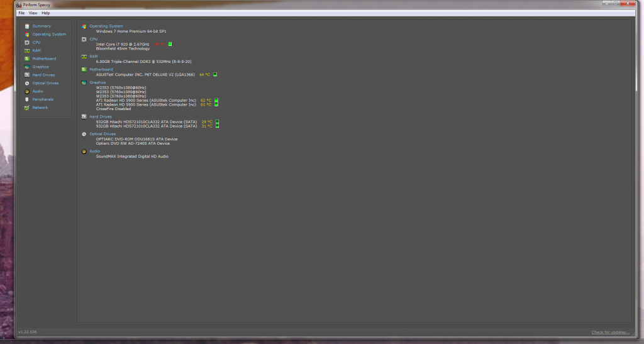Screen dimensions: 644x344
Task: Click the Graphics heading link in main panel
Action: 97,82
